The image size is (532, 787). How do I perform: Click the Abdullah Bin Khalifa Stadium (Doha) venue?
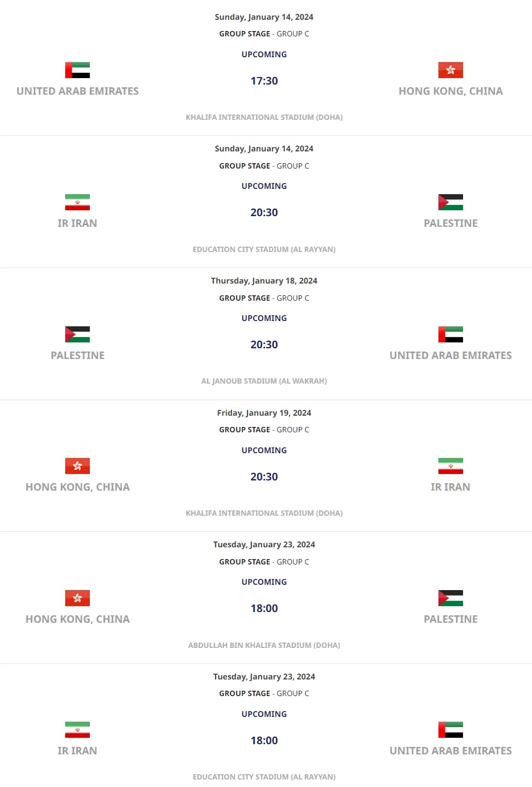(264, 645)
